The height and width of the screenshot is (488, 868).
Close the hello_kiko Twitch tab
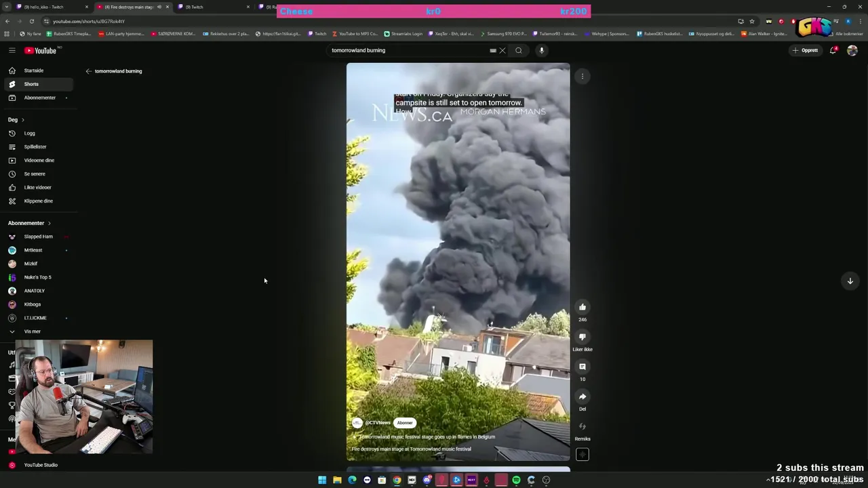coord(87,7)
